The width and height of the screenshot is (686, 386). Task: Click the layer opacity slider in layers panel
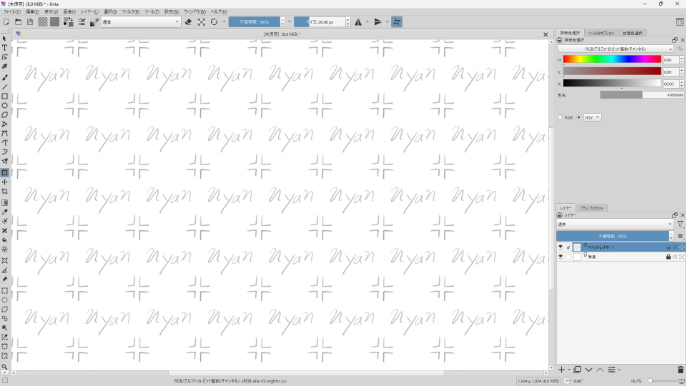pos(612,236)
